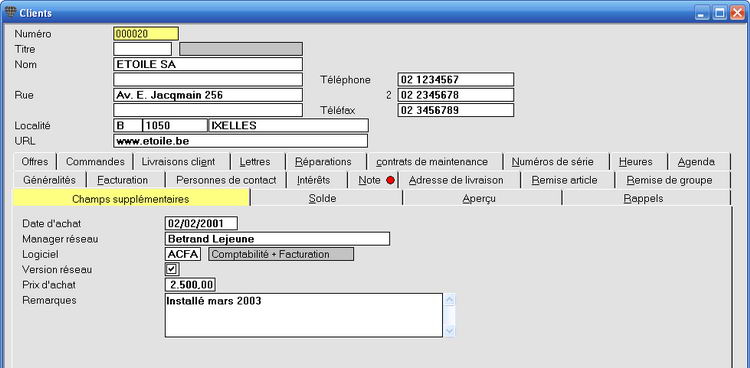The image size is (750, 368).
Task: Click the Numéro field 000020
Action: [146, 33]
